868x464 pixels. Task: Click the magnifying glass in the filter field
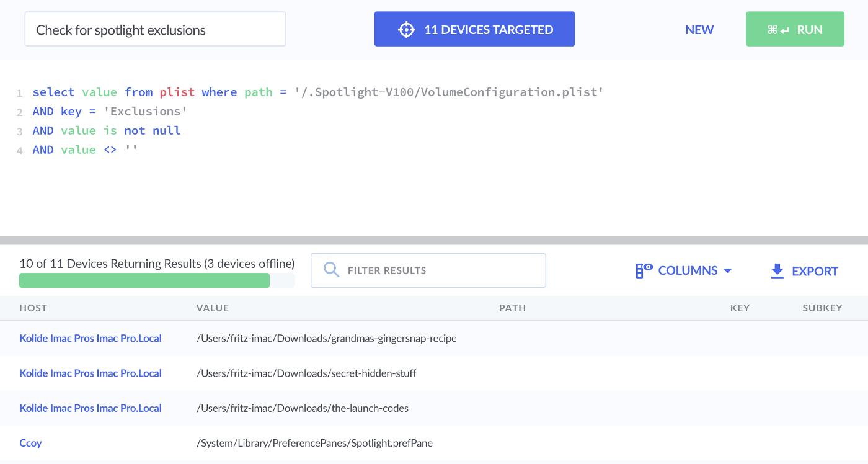click(x=331, y=270)
